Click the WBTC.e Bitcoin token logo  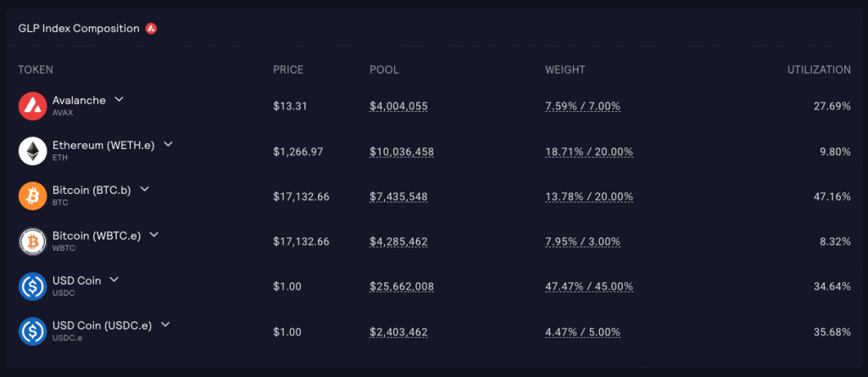[32, 242]
